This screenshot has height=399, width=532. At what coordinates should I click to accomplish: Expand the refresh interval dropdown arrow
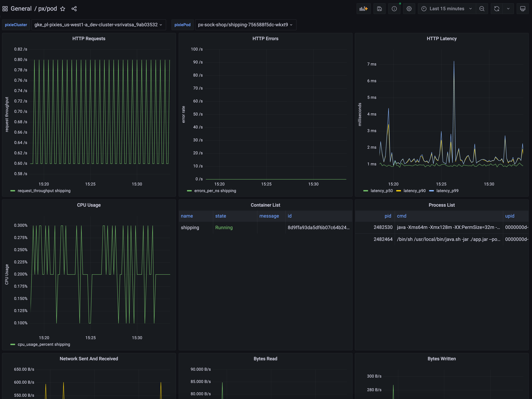[x=508, y=9]
